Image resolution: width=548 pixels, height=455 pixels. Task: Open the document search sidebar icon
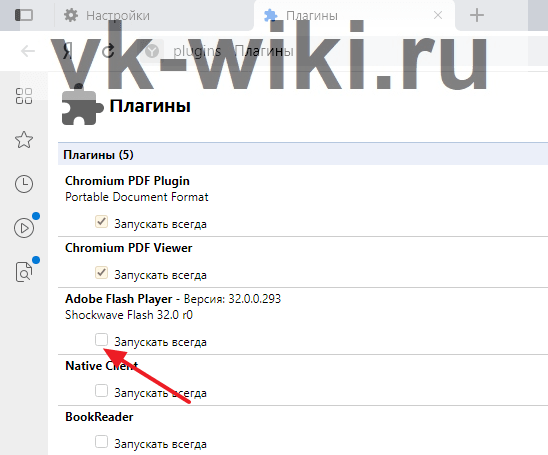pyautogui.click(x=24, y=272)
